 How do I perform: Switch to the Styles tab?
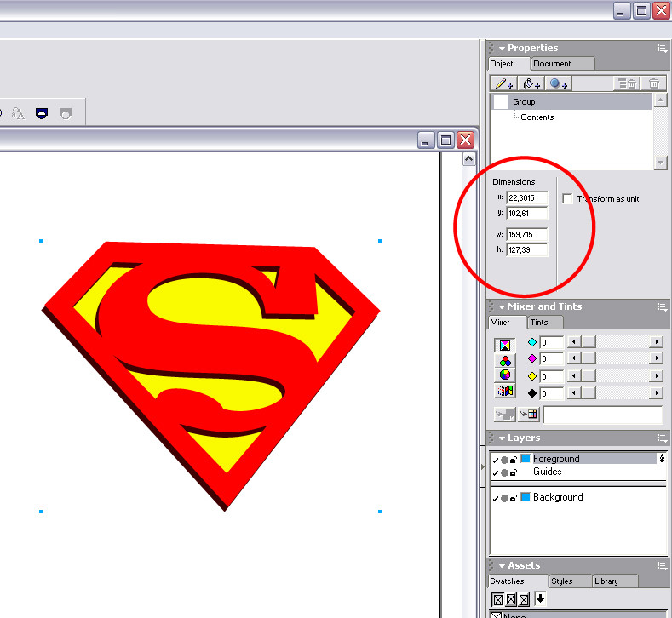coord(570,581)
